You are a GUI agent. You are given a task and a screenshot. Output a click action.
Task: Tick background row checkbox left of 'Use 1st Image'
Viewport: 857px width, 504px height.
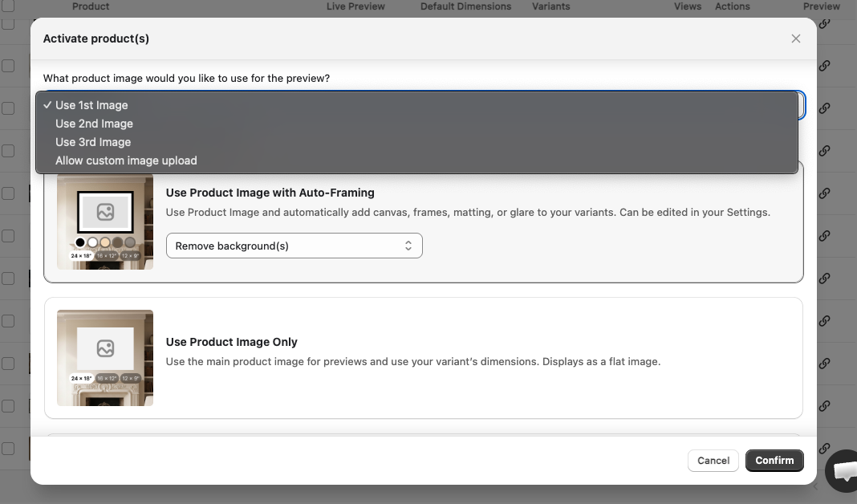8,108
